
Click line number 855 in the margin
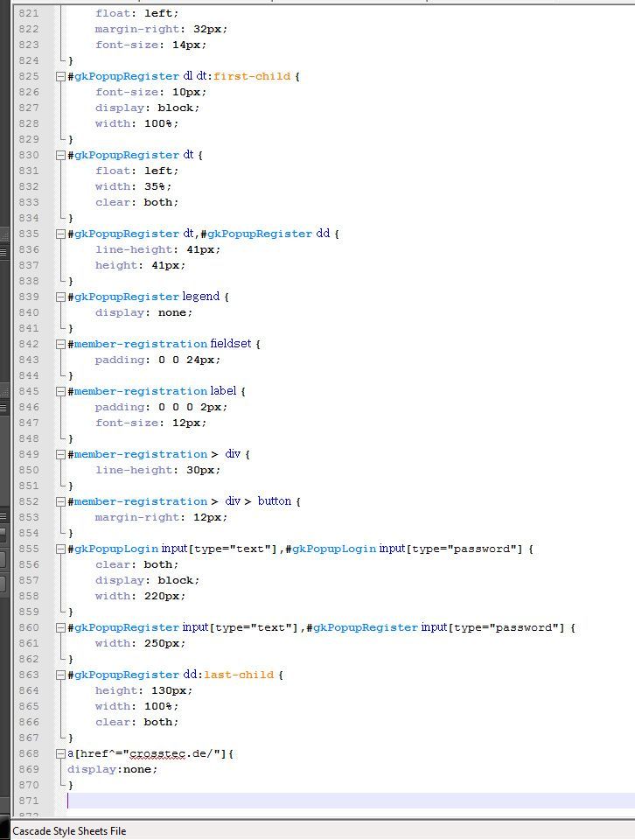[x=29, y=549]
